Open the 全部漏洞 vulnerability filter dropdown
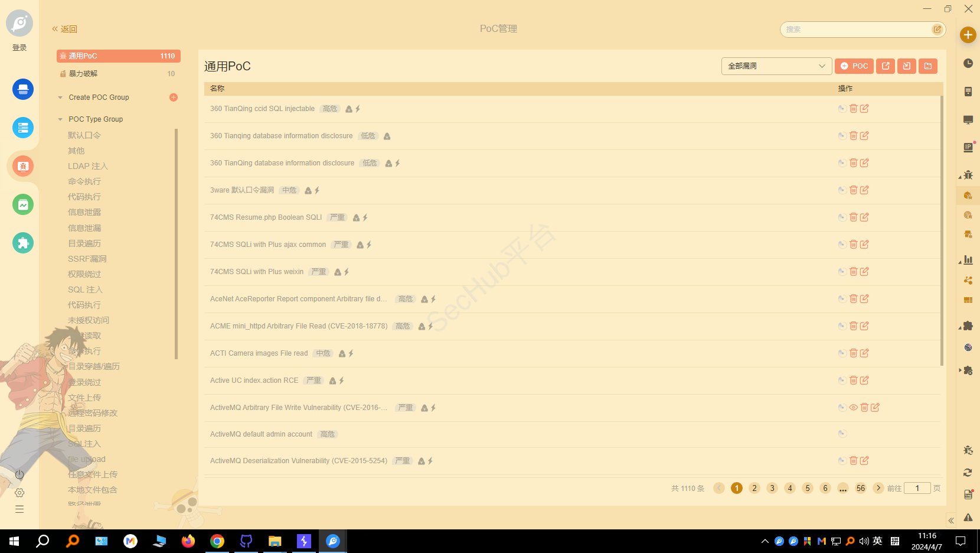This screenshot has height=553, width=980. click(776, 66)
